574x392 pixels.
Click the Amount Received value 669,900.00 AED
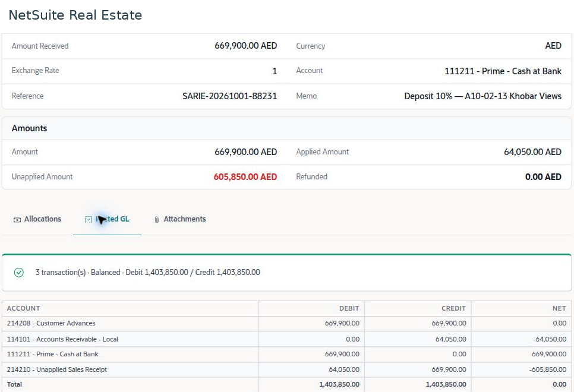pos(245,46)
